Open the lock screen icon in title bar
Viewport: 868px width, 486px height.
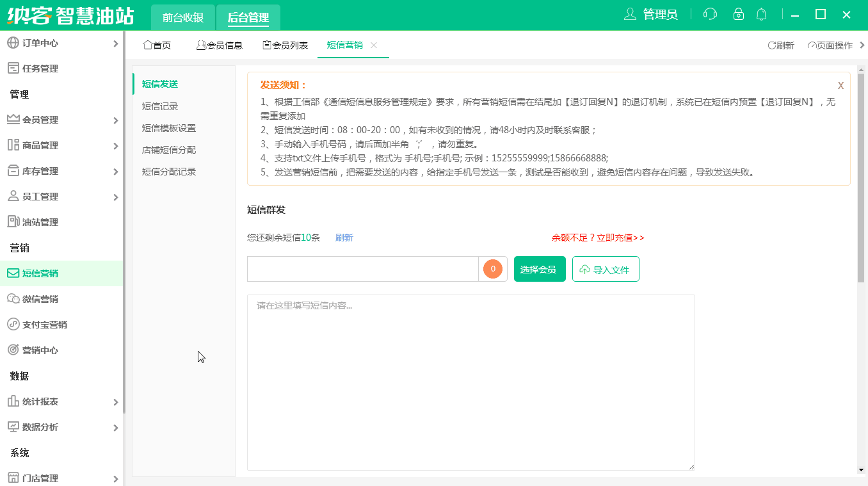[739, 14]
